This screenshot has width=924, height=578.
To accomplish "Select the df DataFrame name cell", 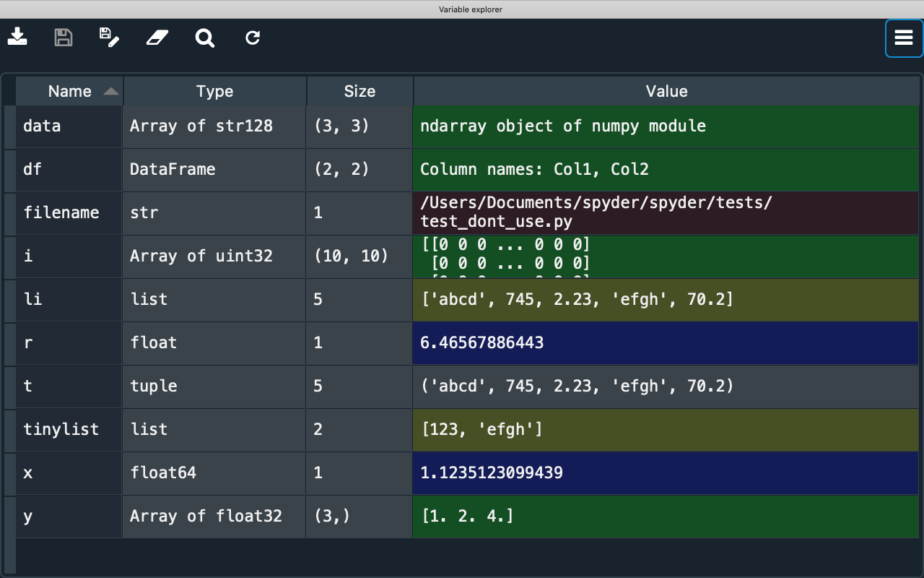I will pyautogui.click(x=69, y=170).
